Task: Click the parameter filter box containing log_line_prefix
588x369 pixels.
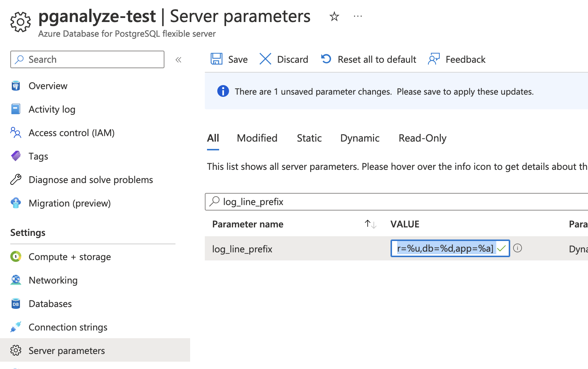Action: click(396, 202)
